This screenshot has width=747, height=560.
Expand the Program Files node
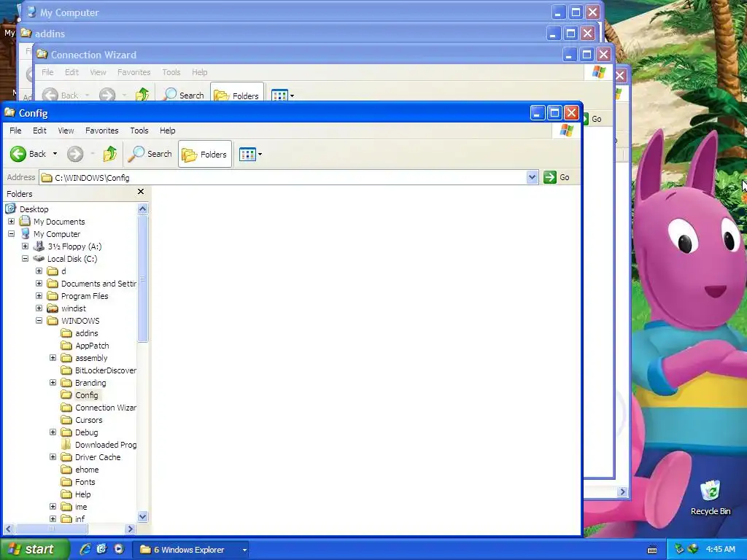click(39, 296)
